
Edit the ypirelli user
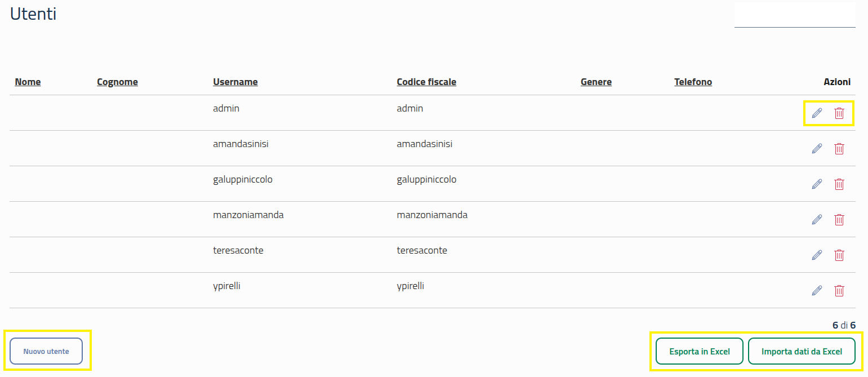click(817, 291)
